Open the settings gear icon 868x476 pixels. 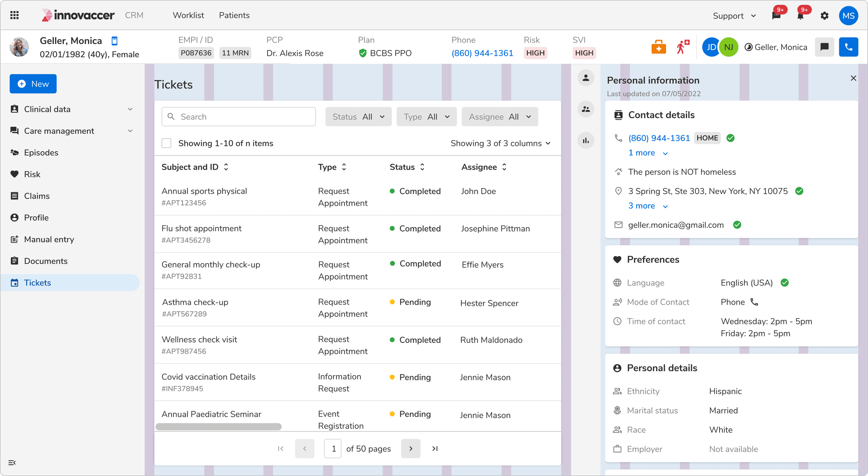pyautogui.click(x=824, y=16)
